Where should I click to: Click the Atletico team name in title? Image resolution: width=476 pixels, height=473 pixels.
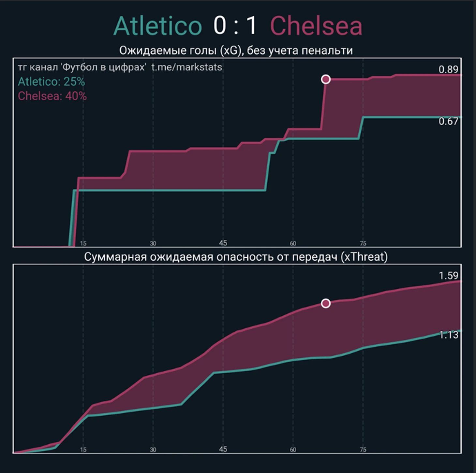(x=158, y=26)
